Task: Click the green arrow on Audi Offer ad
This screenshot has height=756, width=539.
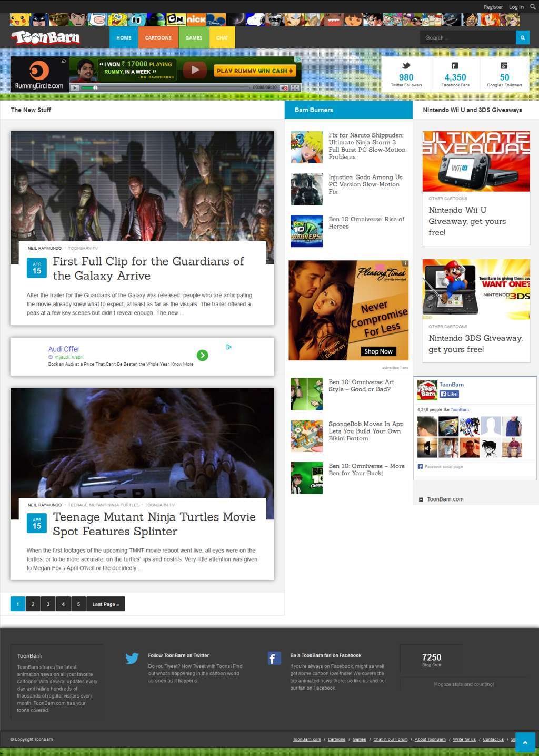Action: click(x=203, y=356)
